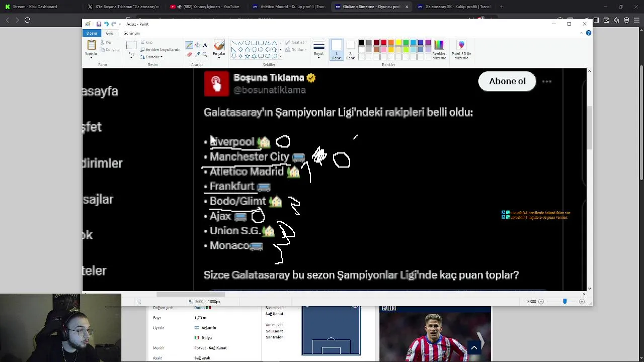Click the Abone ol button in tweet
Screen dimensions: 644x362
507,81
